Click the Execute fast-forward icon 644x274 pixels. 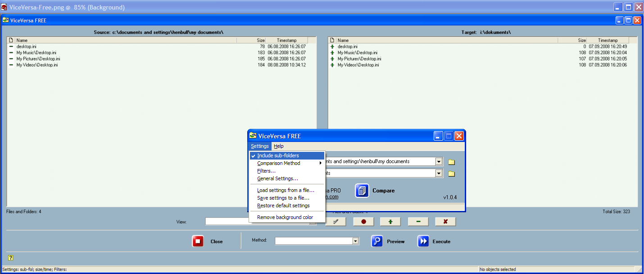(423, 241)
